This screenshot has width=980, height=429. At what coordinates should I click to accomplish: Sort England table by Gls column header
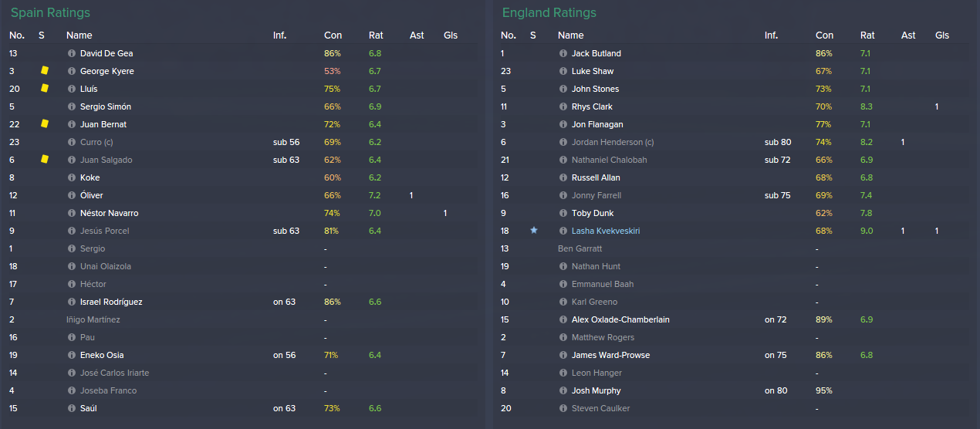(x=942, y=35)
